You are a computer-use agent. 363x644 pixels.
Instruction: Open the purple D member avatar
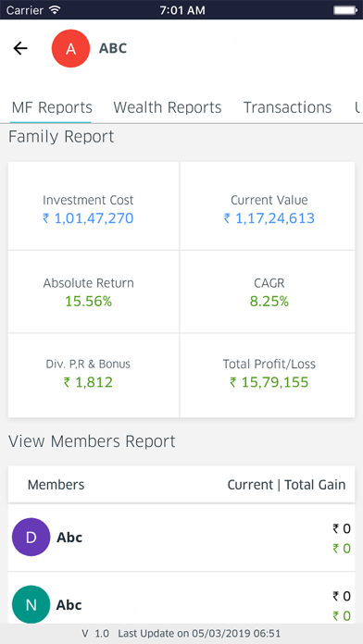[x=31, y=538]
